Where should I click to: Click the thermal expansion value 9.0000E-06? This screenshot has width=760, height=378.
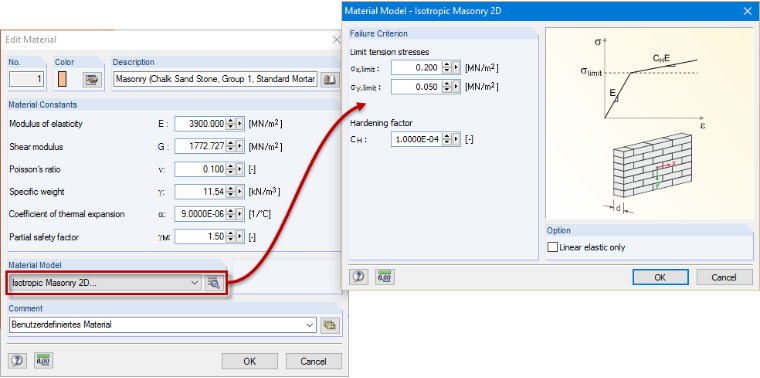coord(203,214)
